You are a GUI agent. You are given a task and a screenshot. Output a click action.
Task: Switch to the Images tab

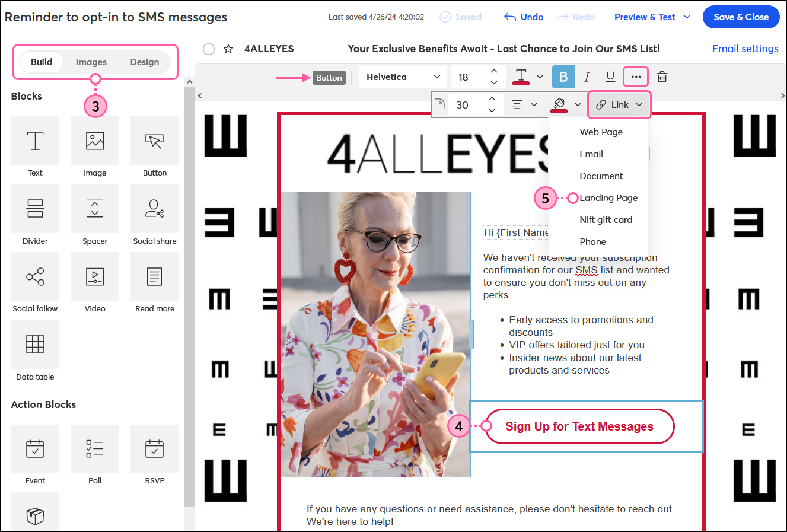[91, 62]
